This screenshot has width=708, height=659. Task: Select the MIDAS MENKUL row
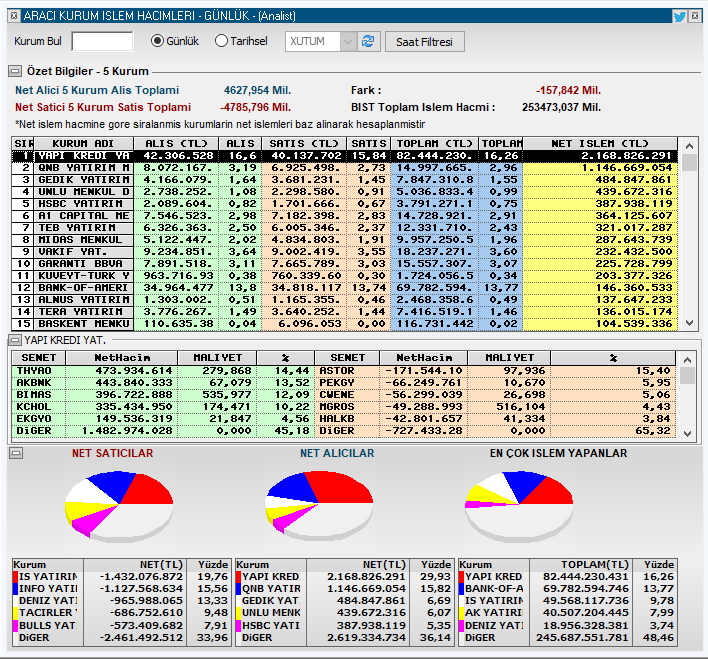345,239
